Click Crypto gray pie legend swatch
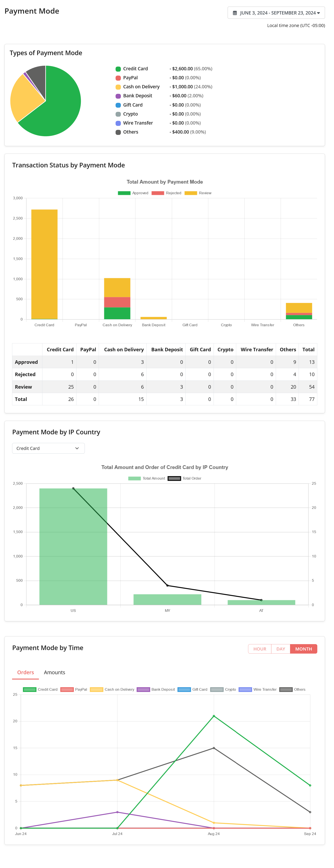334x868 pixels. [118, 114]
